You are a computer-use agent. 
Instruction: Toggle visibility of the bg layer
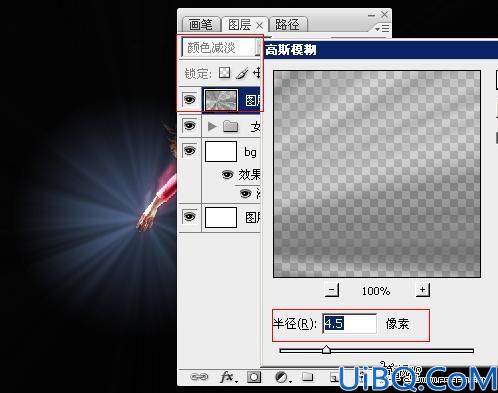[x=190, y=151]
